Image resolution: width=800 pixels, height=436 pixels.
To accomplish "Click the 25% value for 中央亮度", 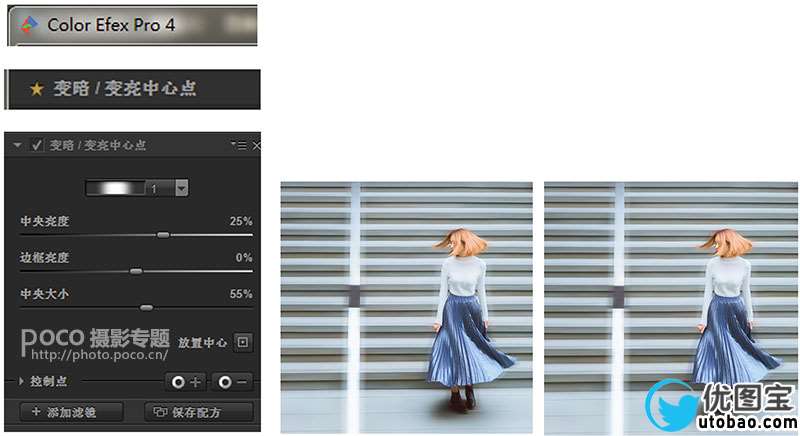I will [241, 221].
